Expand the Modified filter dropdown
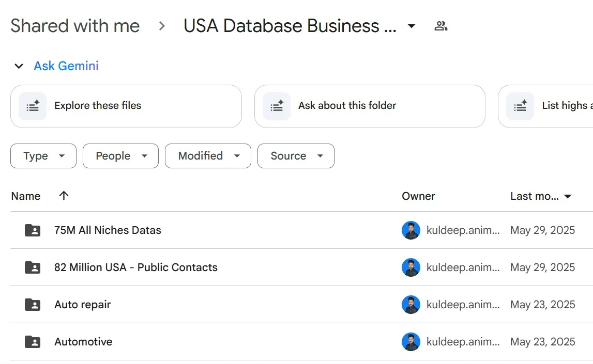Viewport: 593px width, 364px height. [208, 156]
